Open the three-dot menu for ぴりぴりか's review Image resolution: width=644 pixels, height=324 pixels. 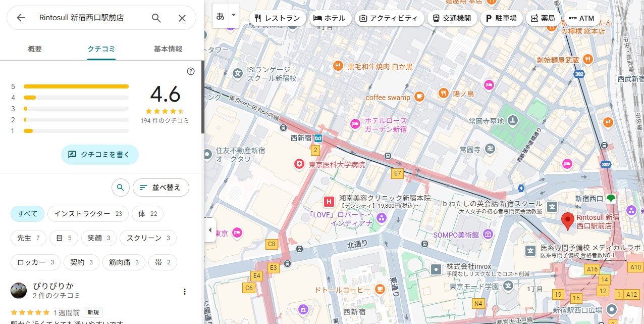[185, 291]
